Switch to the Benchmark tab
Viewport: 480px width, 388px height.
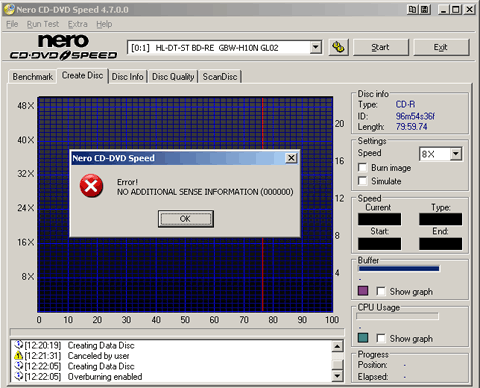tap(33, 77)
